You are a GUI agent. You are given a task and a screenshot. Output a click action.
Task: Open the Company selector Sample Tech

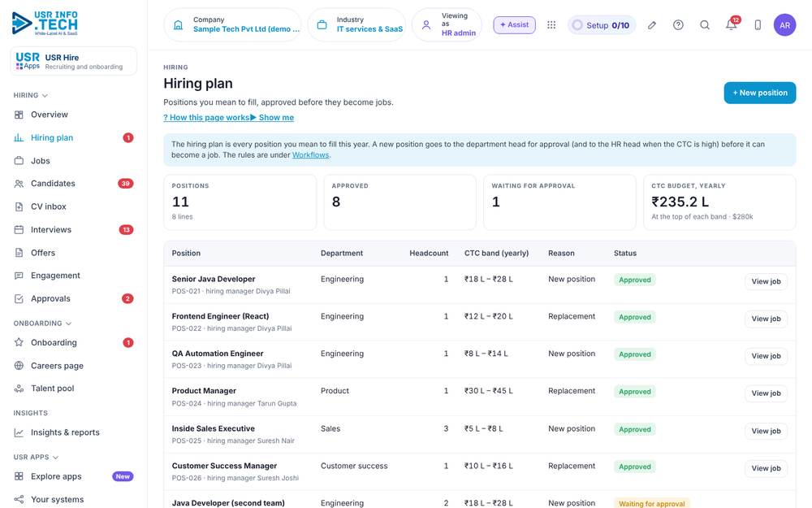pos(232,25)
